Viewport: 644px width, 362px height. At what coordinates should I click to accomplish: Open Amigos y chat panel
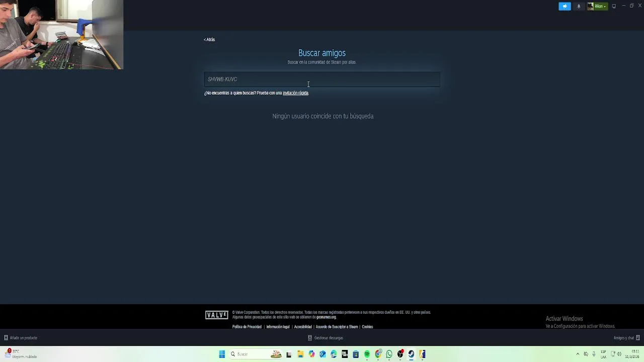626,338
